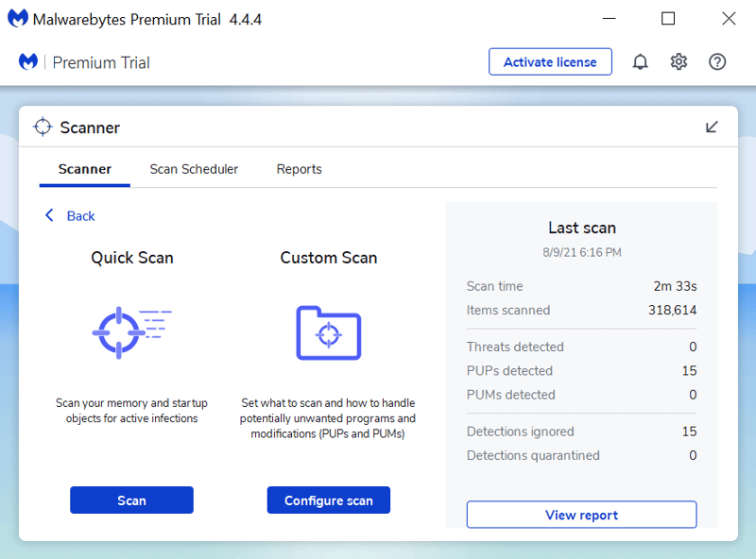Viewport: 756px width, 559px height.
Task: Open help via the question mark icon
Action: coord(717,61)
